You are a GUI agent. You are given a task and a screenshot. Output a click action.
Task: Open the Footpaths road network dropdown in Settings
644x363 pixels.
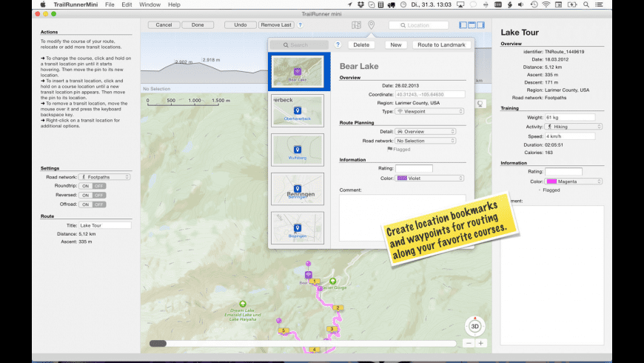click(x=104, y=177)
